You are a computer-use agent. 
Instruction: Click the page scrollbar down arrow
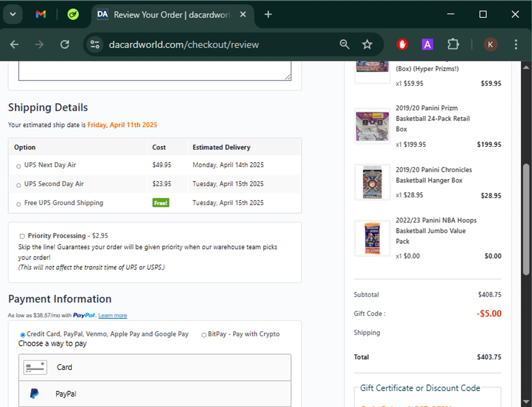(x=526, y=401)
